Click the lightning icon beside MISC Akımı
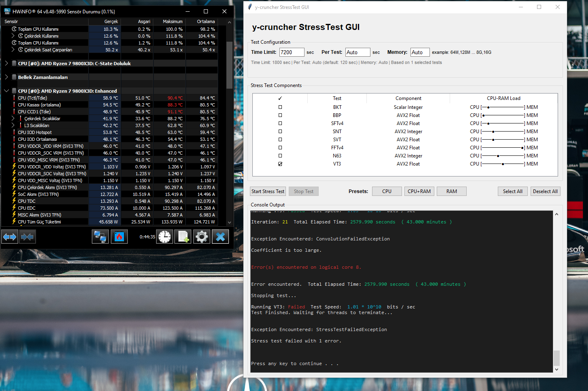 tap(14, 215)
